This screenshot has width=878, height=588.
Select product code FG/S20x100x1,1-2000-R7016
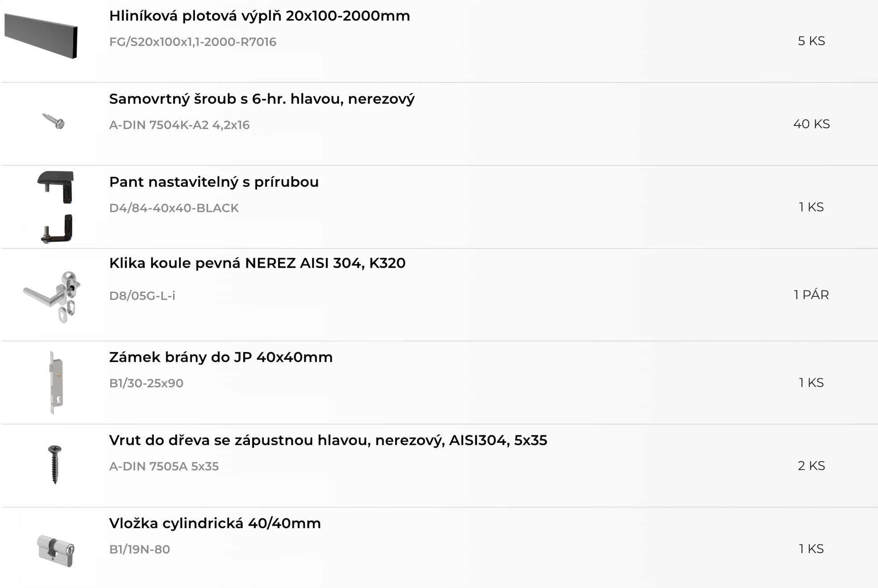[x=193, y=42]
